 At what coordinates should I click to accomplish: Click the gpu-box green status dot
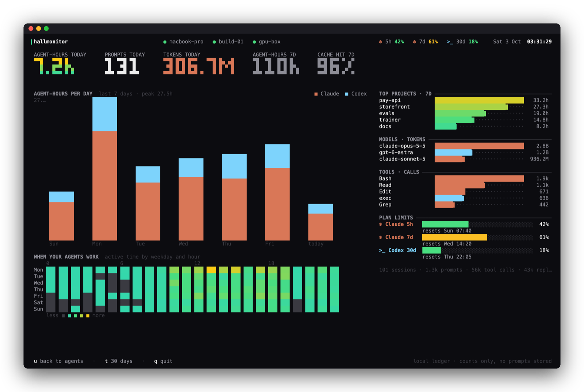point(254,42)
